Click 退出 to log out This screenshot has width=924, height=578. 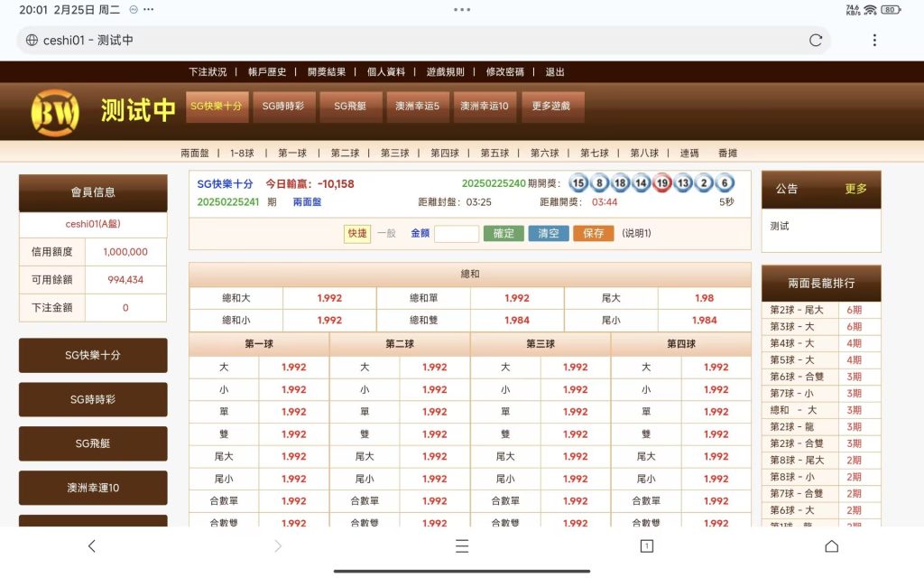click(555, 72)
